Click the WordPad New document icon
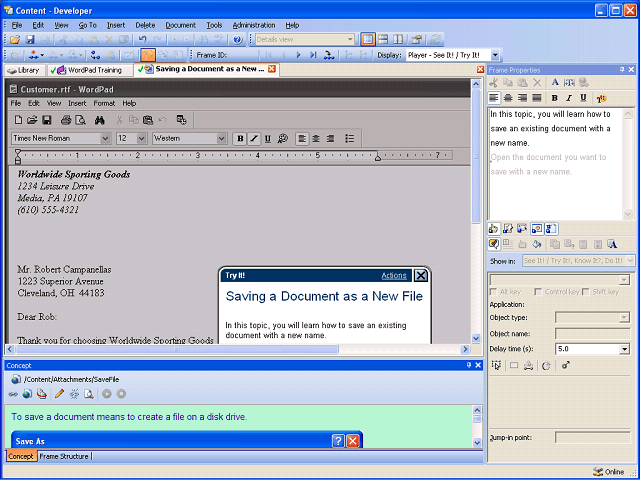This screenshot has width=640, height=480. pos(18,120)
